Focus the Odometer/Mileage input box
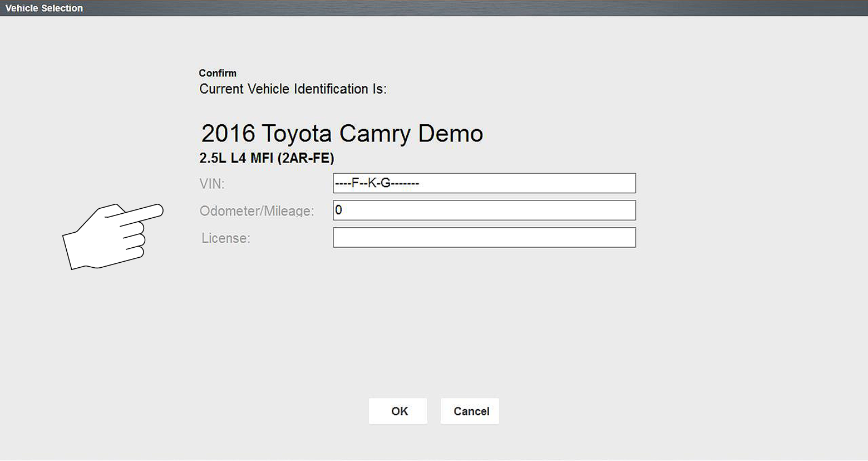Screen dimensions: 868x461 point(484,210)
